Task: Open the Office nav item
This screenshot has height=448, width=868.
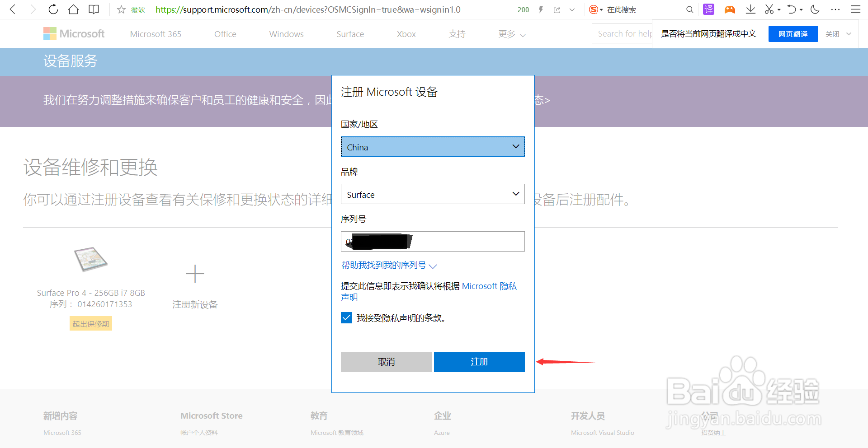Action: [x=225, y=34]
